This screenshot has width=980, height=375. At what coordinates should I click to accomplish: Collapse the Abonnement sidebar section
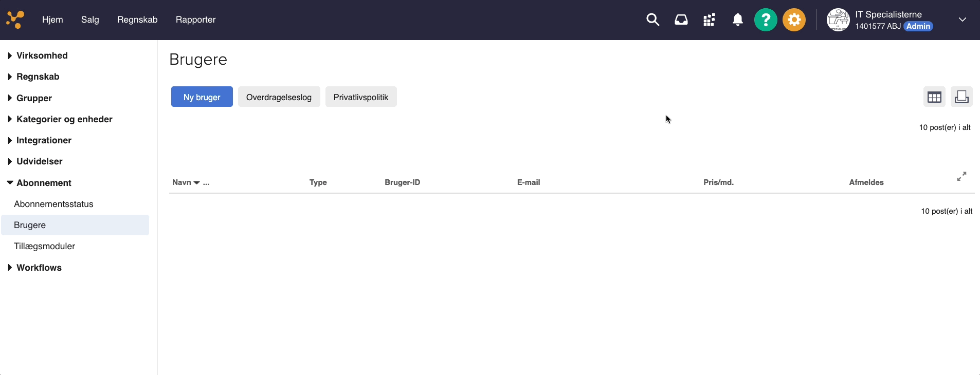click(44, 183)
